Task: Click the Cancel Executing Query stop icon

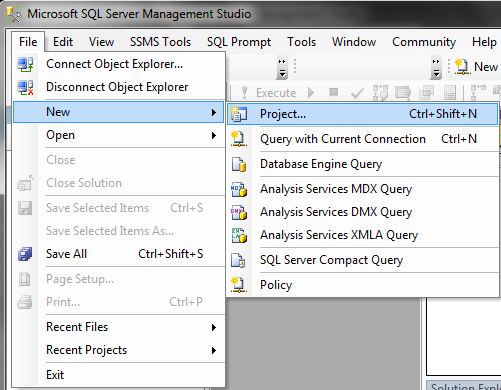Action: pyautogui.click(x=334, y=92)
